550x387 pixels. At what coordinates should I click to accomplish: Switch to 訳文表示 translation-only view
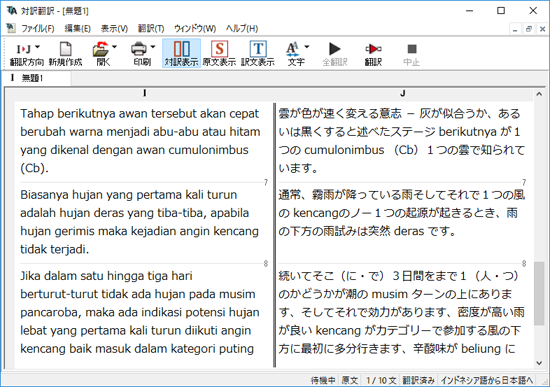coord(258,49)
